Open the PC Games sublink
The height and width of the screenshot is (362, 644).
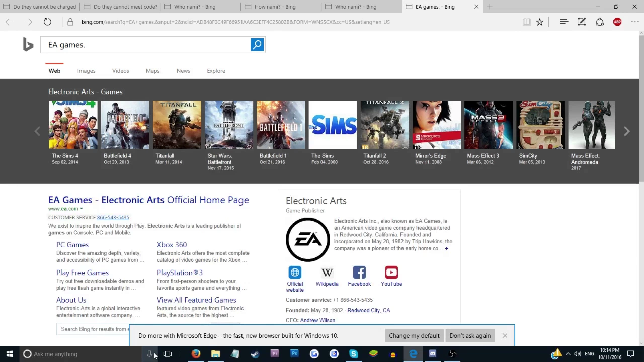pyautogui.click(x=72, y=245)
